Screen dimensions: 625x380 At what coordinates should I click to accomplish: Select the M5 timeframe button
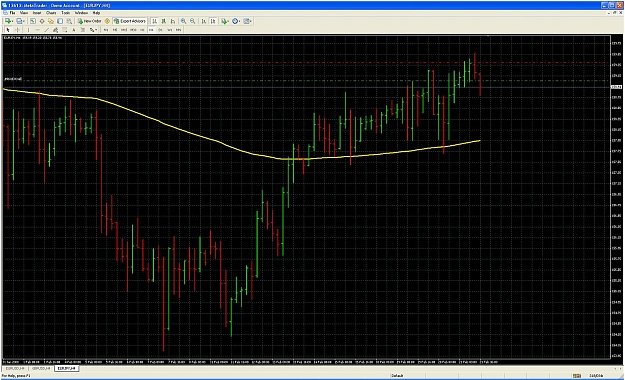[115, 30]
